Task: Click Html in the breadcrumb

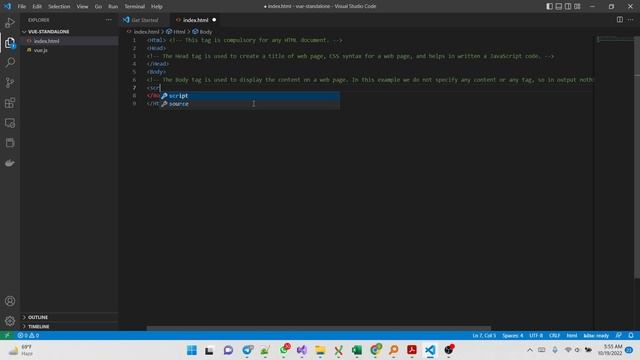Action: pos(179,31)
